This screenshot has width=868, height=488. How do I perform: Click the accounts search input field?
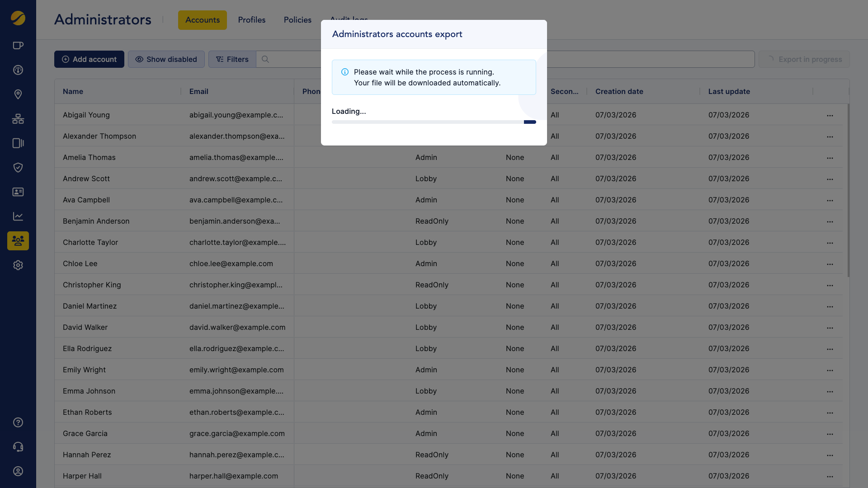coord(505,59)
